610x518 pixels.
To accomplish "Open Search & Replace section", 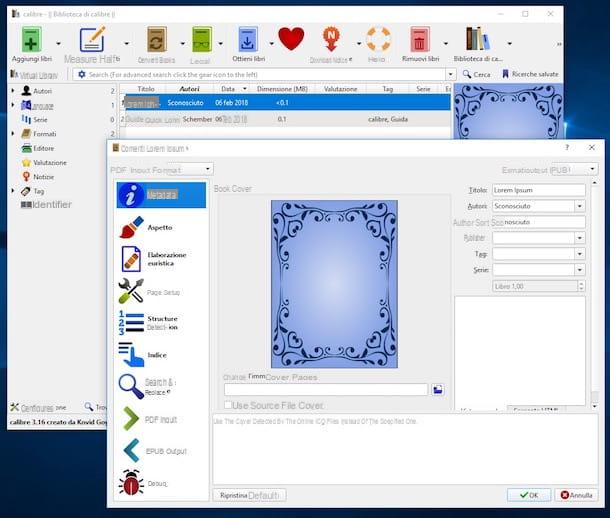I will 161,387.
